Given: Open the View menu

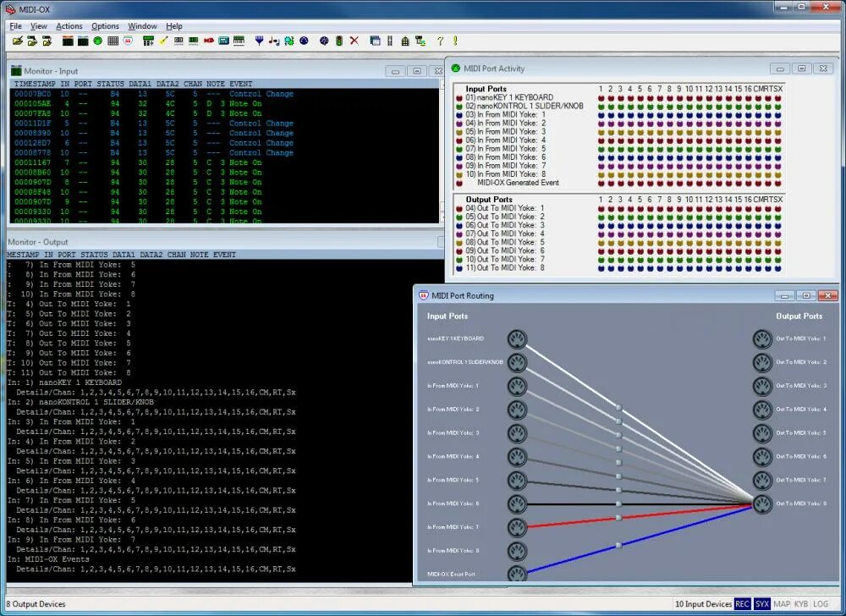Looking at the screenshot, I should pyautogui.click(x=38, y=26).
